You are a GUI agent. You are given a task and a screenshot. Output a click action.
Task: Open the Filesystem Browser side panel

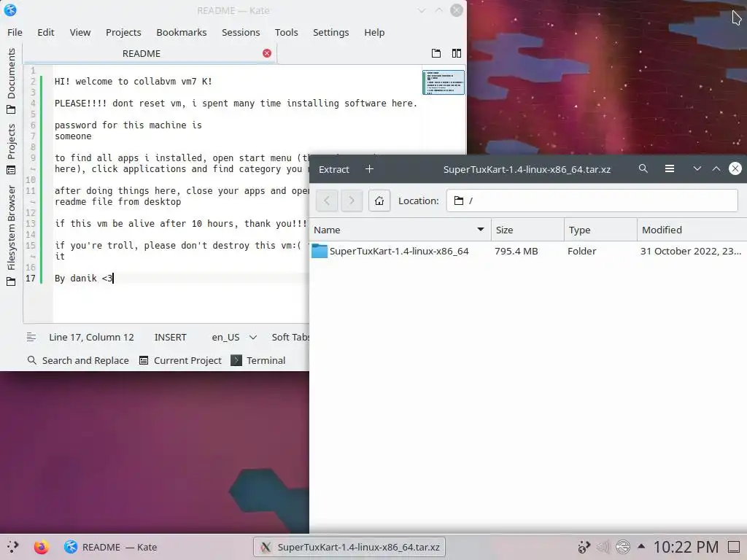11,236
